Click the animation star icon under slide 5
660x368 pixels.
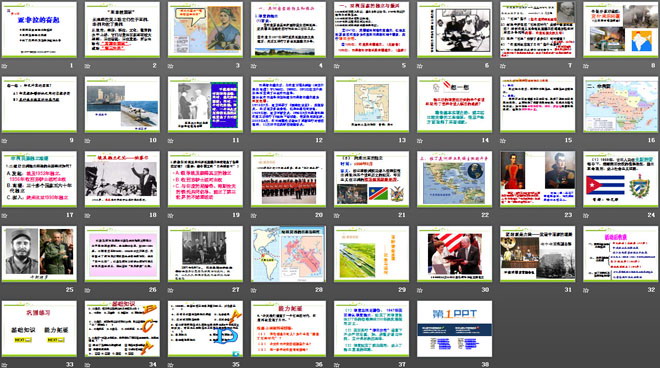coord(337,66)
